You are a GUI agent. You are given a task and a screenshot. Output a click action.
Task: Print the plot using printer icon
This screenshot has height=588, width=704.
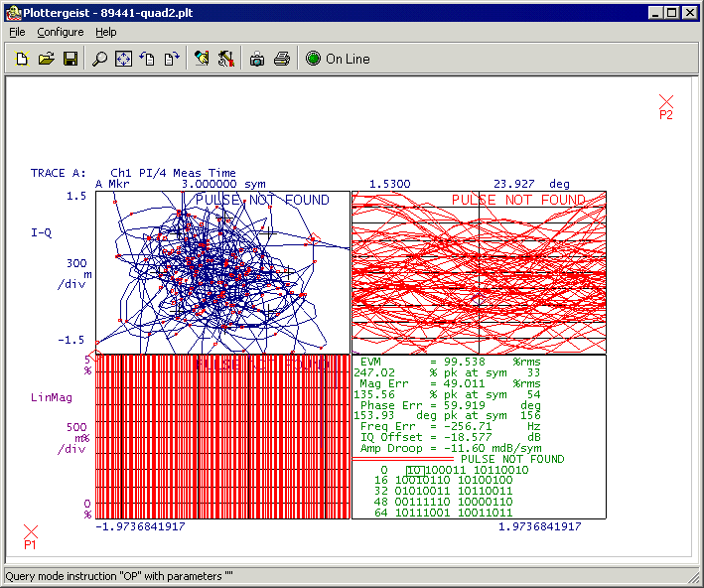pyautogui.click(x=281, y=60)
